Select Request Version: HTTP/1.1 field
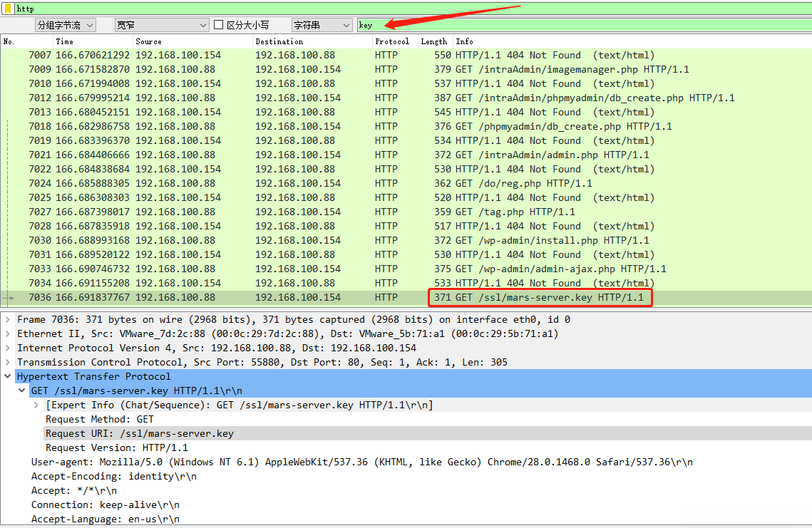The height and width of the screenshot is (528, 812). 116,447
